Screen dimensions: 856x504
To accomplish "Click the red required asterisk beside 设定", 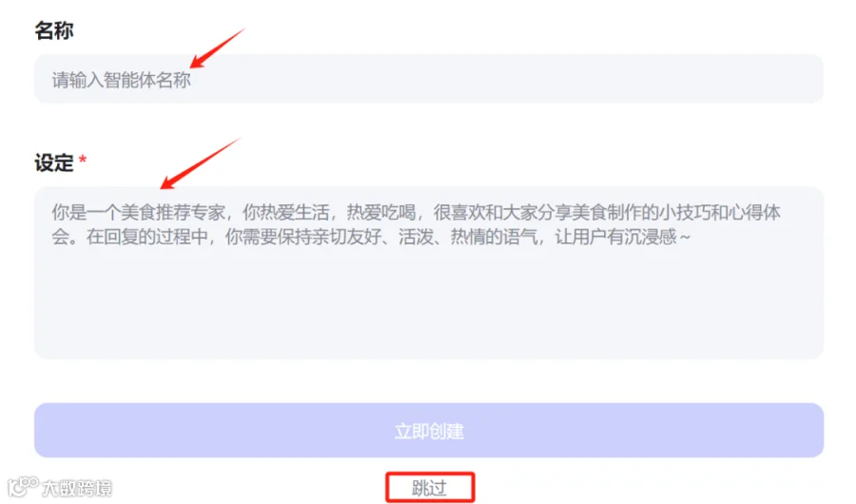I will point(83,160).
